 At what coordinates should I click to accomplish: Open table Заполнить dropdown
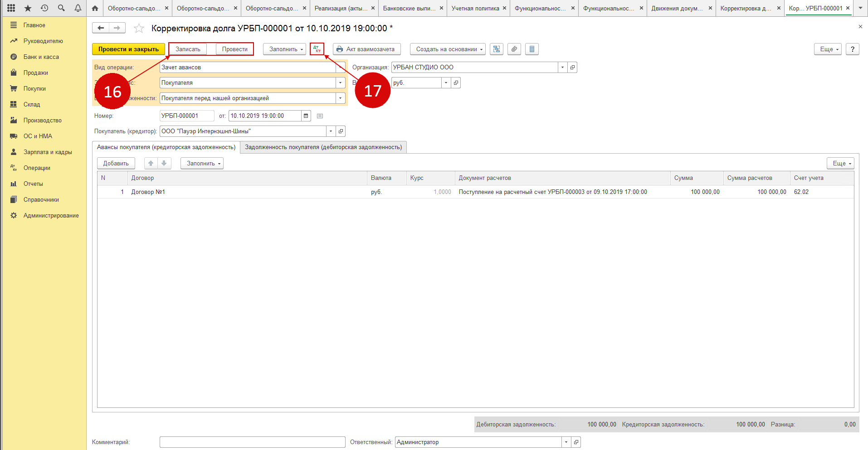tap(202, 164)
